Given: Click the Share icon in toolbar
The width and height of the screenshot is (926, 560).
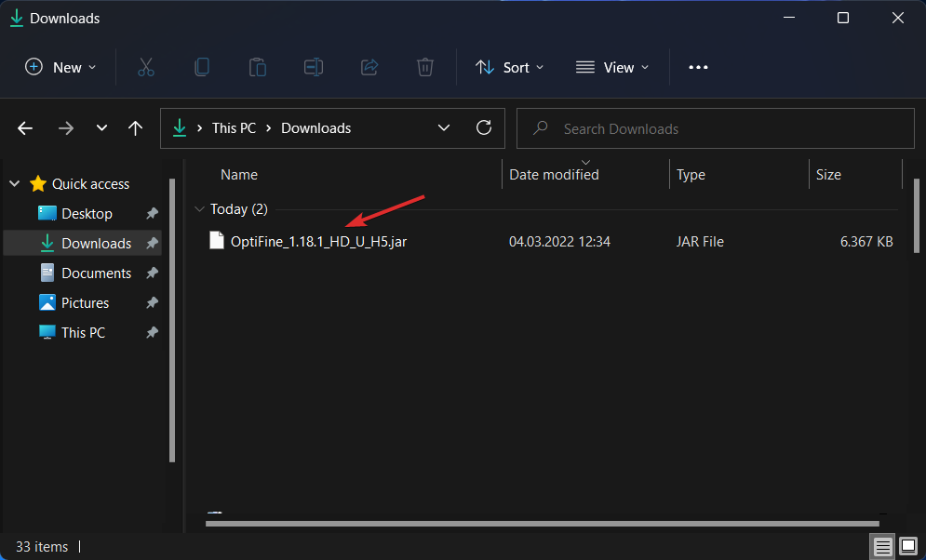Looking at the screenshot, I should coord(369,67).
